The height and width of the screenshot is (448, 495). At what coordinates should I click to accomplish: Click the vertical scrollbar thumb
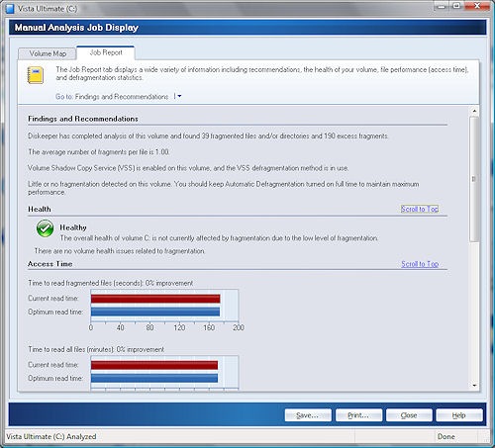click(x=474, y=179)
